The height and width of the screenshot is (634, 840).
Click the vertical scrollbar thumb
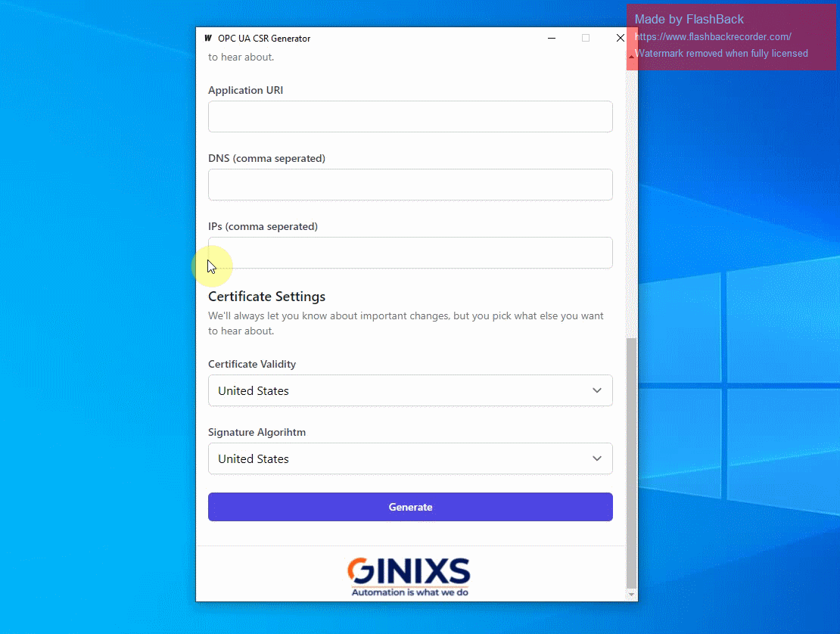(632, 463)
